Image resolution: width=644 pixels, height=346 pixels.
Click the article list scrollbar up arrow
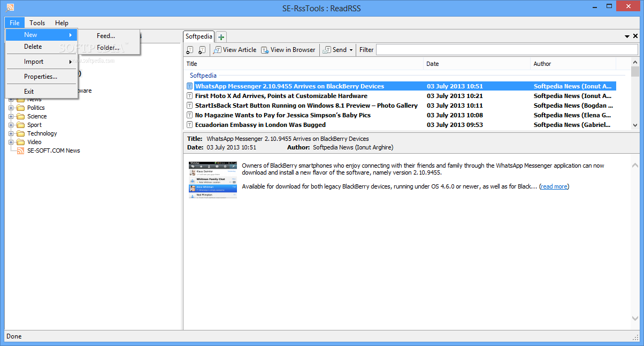[x=635, y=63]
